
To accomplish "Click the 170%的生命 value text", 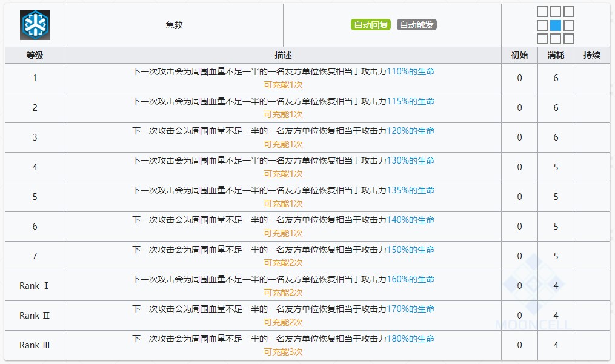I will pyautogui.click(x=411, y=309).
